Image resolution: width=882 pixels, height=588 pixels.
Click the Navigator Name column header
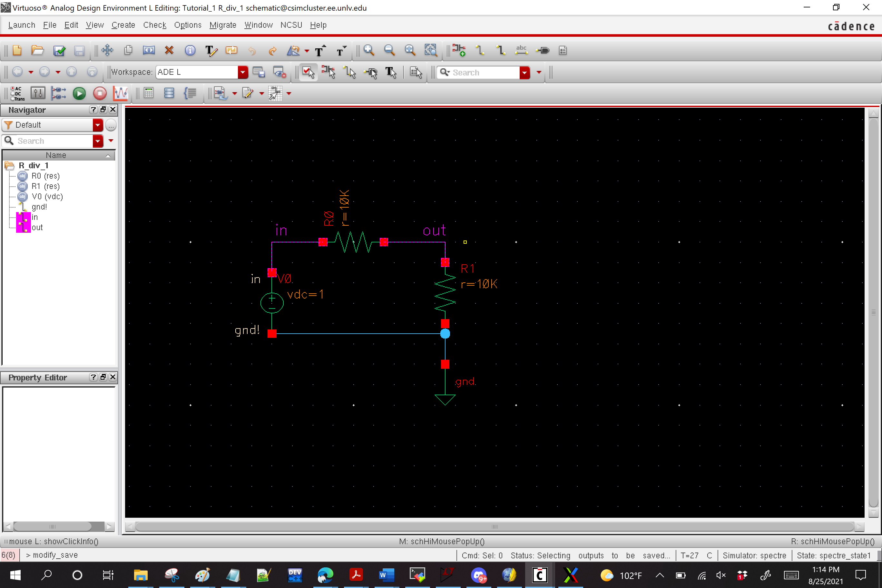coord(56,155)
